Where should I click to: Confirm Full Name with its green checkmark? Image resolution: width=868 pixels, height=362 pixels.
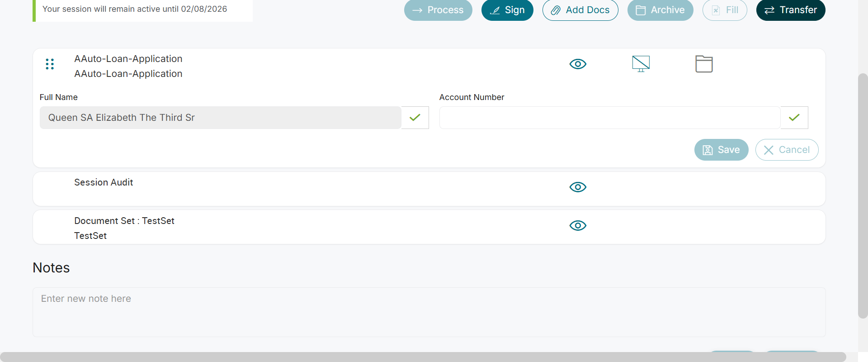click(415, 118)
